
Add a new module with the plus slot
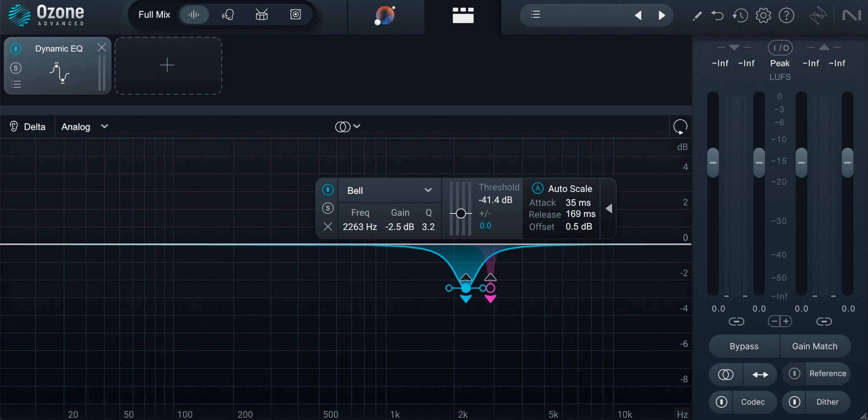point(168,66)
